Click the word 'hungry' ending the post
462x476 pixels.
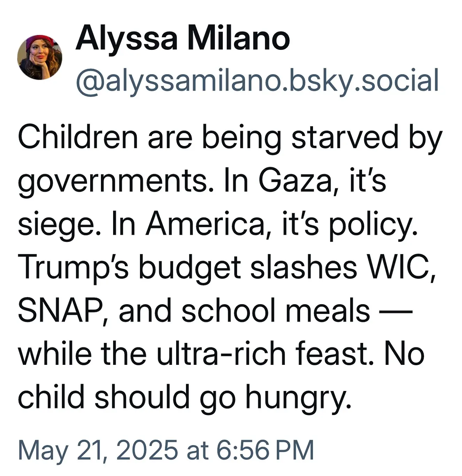(x=297, y=398)
